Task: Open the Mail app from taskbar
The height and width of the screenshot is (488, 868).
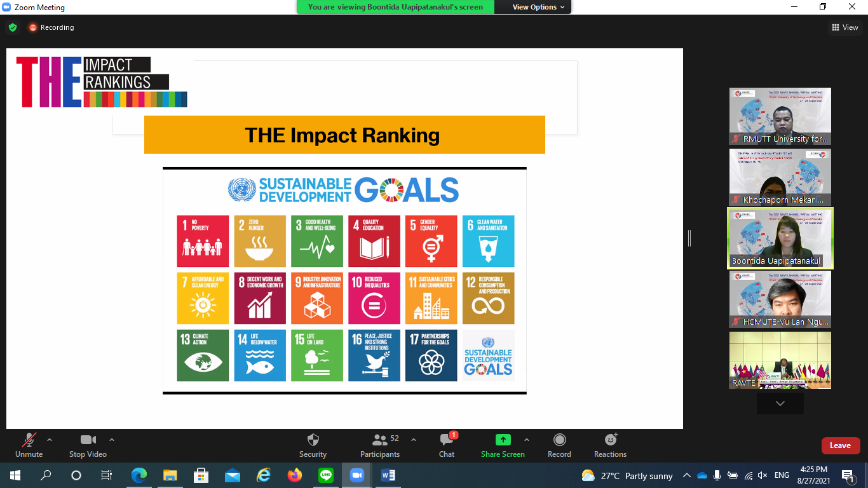Action: [x=232, y=475]
